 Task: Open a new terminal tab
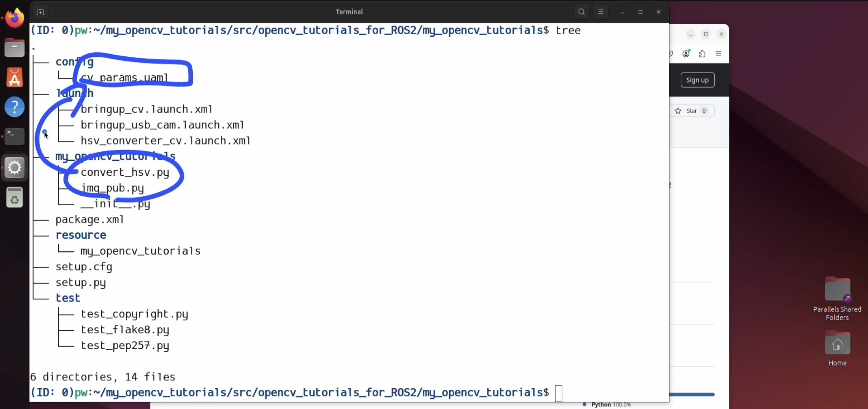pos(40,12)
